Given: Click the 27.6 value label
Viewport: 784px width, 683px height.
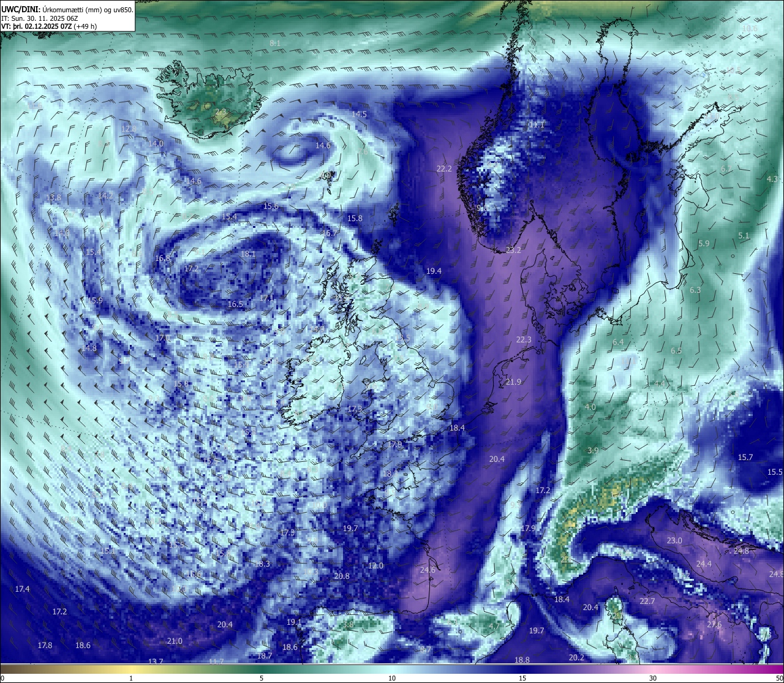Looking at the screenshot, I should [x=714, y=624].
